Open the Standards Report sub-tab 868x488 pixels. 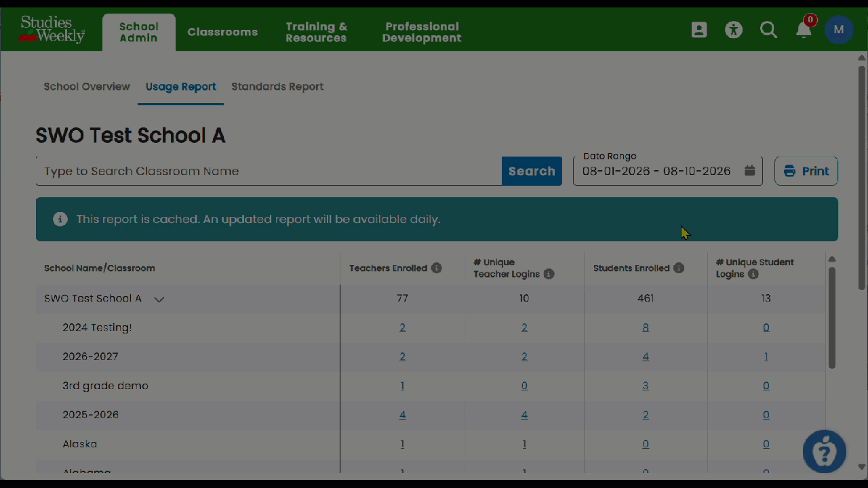(x=277, y=87)
